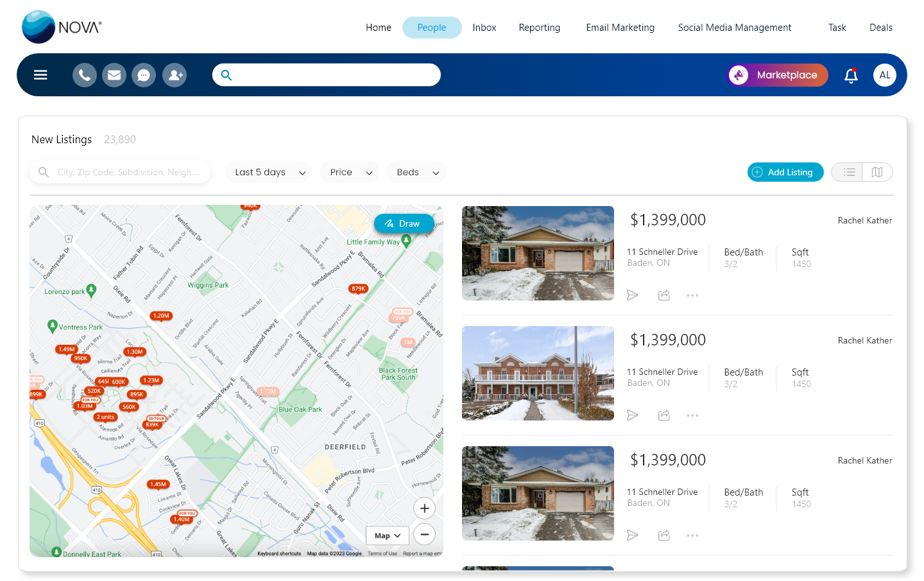Click share icon on second listing
Image resolution: width=924 pixels, height=581 pixels.
click(664, 415)
